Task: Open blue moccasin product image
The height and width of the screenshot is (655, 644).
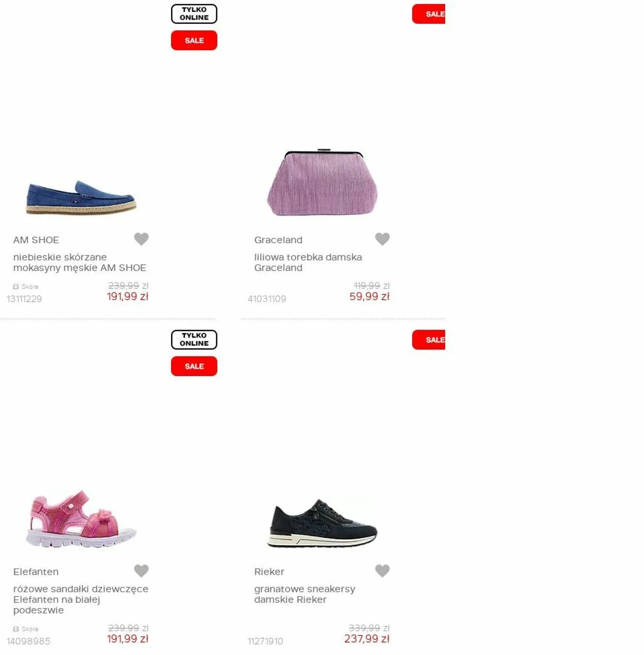Action: pos(81,197)
